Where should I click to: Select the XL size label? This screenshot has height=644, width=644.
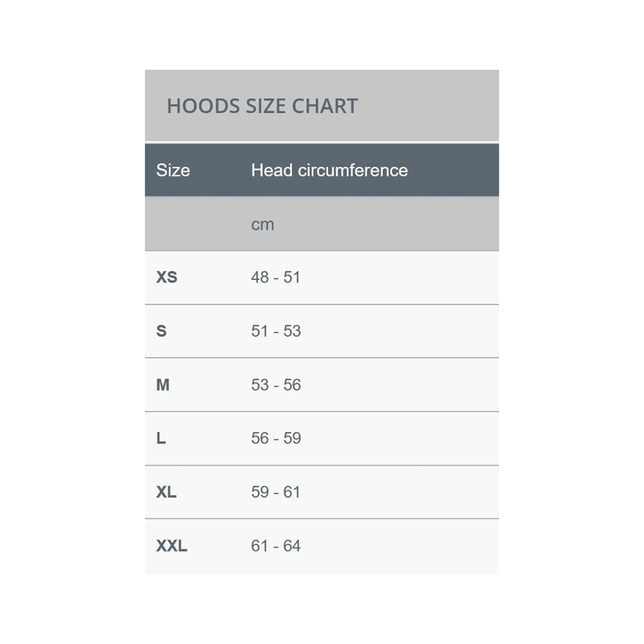point(166,493)
